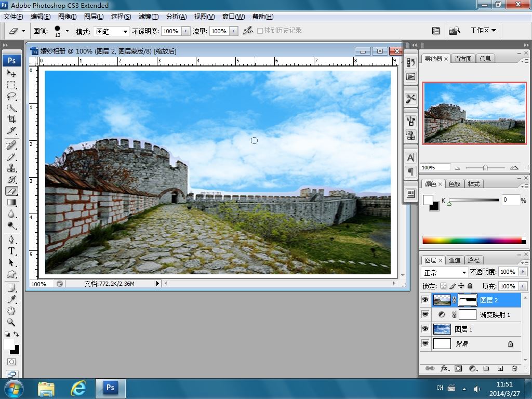The image size is (532, 399).
Task: Select the Slice tool
Action: click(11, 130)
